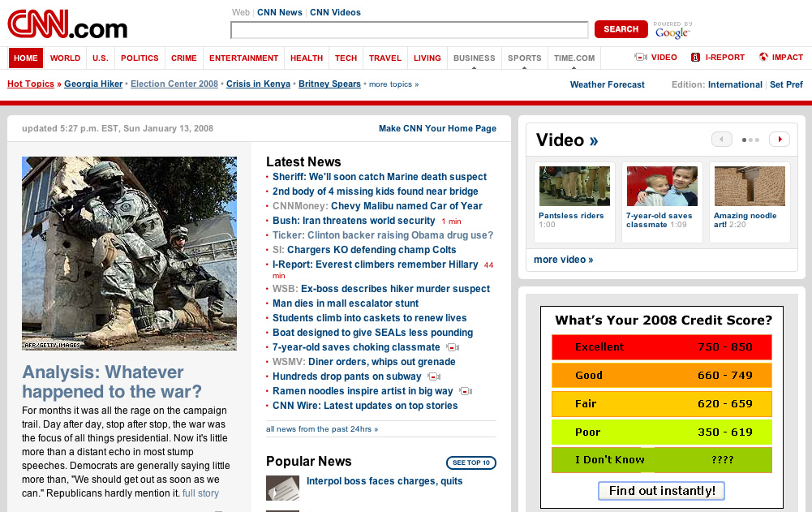The image size is (812, 512).
Task: Click the See Top 10 button
Action: coord(470,463)
